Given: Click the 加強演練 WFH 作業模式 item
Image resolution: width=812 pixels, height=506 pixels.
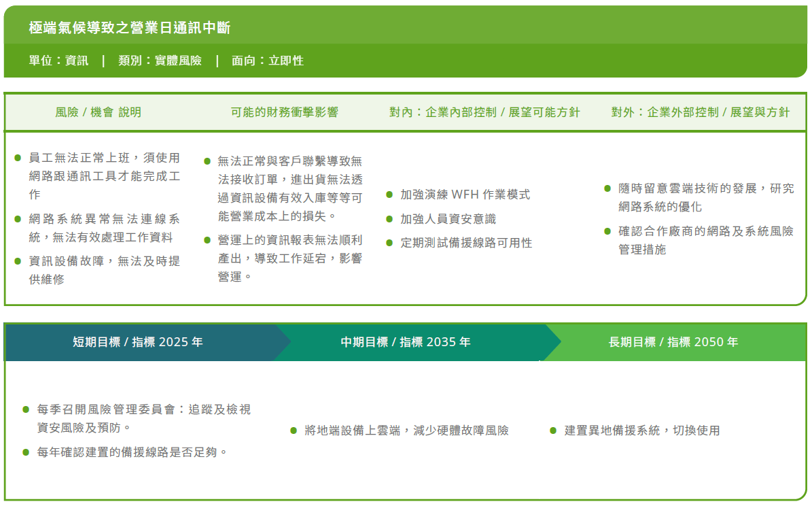Looking at the screenshot, I should coord(465,195).
